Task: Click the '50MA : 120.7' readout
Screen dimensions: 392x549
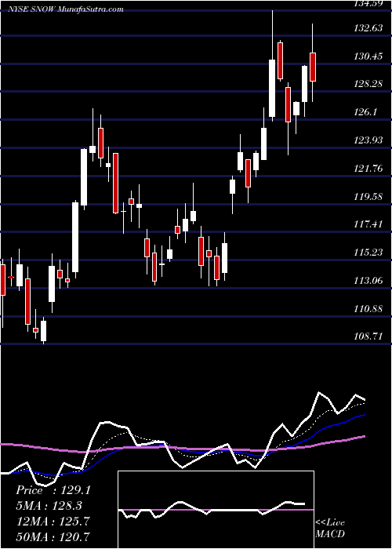Action: 53,536
